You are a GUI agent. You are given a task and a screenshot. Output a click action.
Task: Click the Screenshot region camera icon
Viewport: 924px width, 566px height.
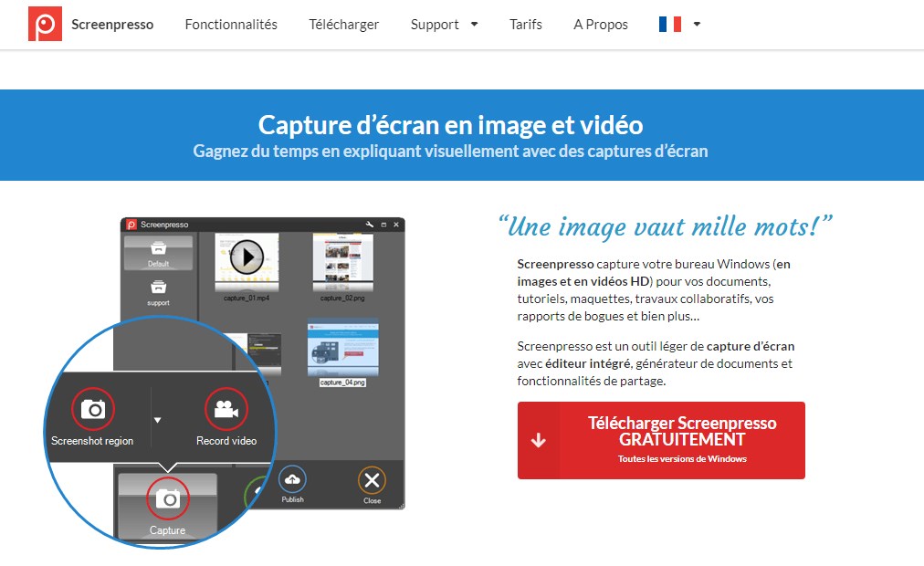point(92,409)
